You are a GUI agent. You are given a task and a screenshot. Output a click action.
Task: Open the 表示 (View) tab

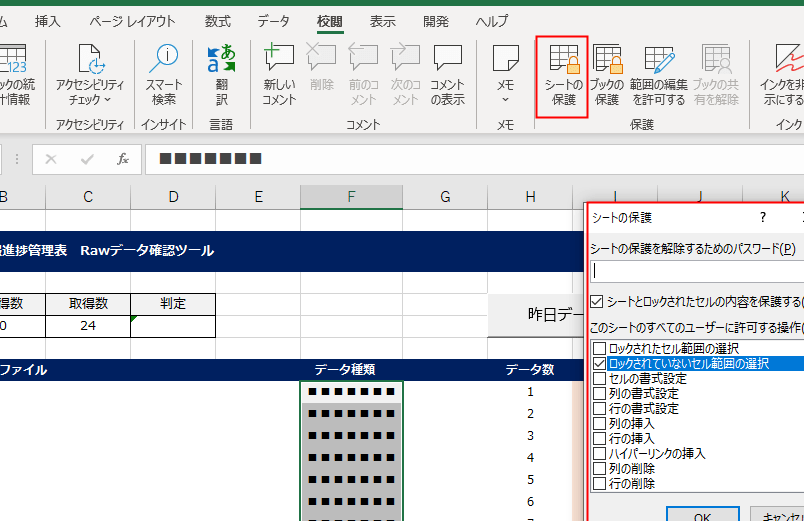click(x=383, y=22)
